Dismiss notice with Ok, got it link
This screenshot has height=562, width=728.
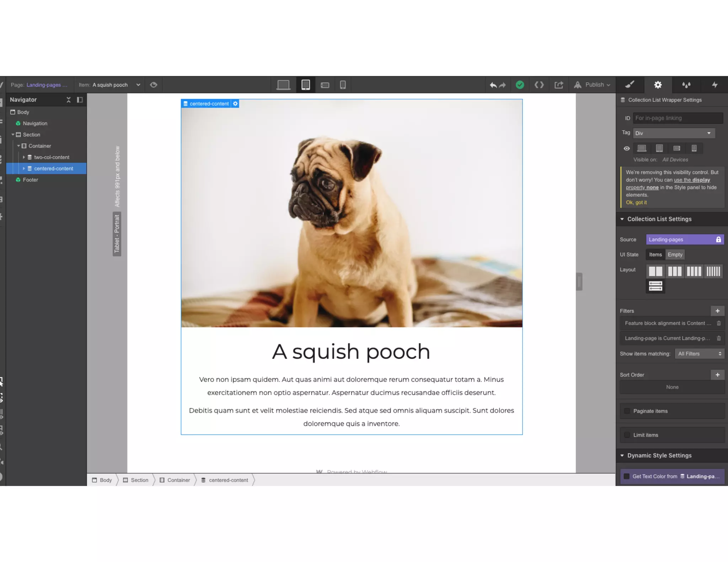636,202
